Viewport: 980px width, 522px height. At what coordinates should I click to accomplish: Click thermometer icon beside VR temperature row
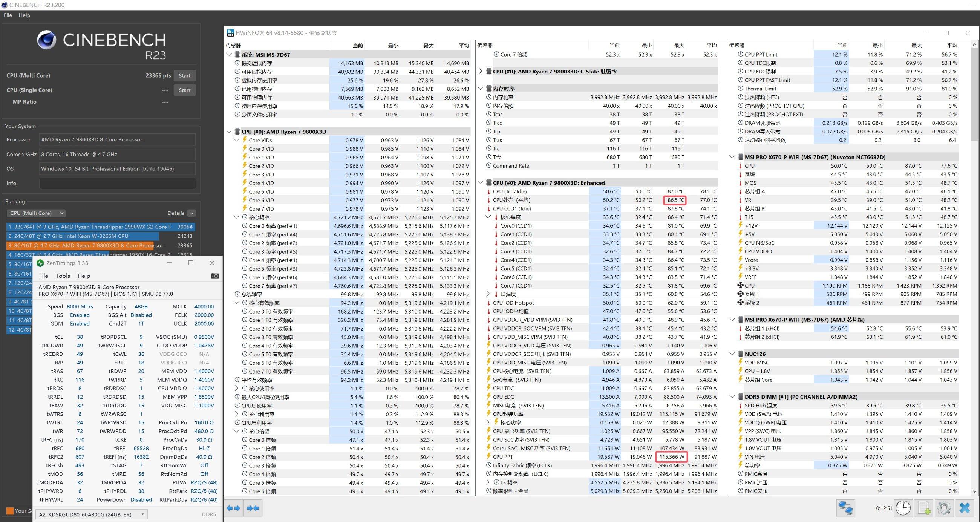[740, 200]
